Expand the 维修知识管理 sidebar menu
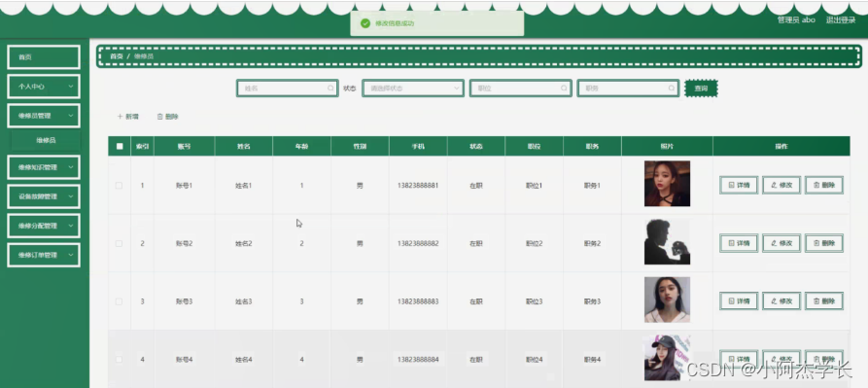Viewport: 868px width, 388px height. pos(44,167)
